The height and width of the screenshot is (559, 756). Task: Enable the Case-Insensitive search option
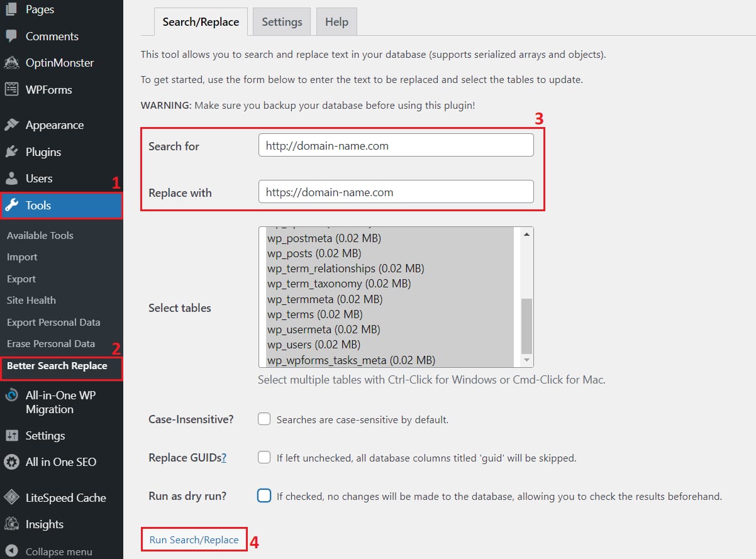[264, 419]
